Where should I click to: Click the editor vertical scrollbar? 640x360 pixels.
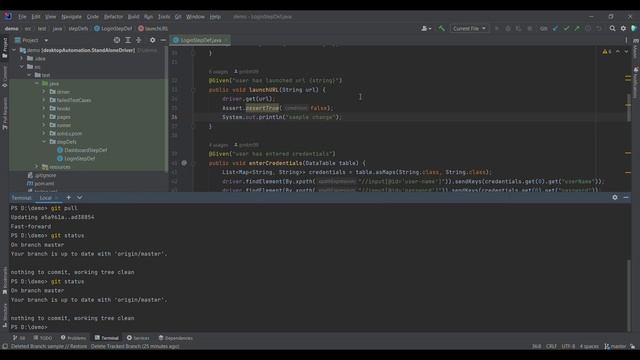(x=629, y=107)
